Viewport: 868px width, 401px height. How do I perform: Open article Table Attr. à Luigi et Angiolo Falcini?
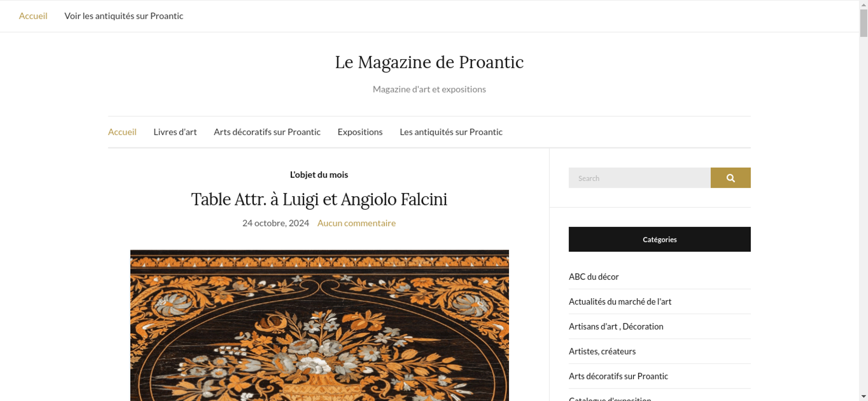pyautogui.click(x=319, y=199)
